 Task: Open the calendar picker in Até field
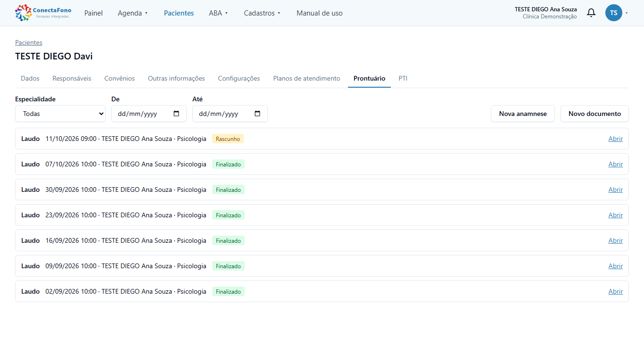257,114
